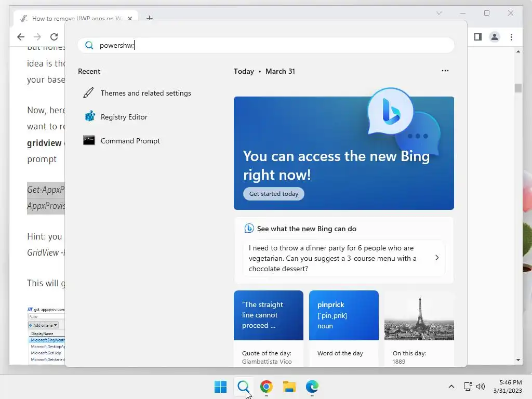Click See what the new Bing can do

coord(307,229)
